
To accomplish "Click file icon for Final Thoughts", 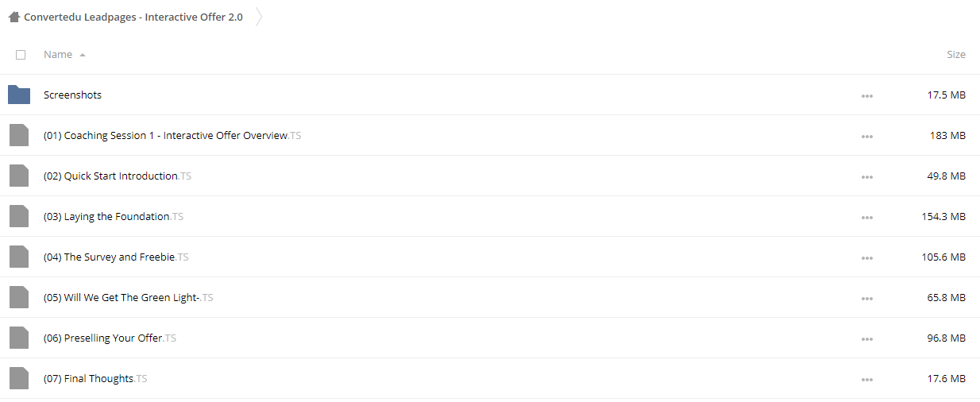I will (x=19, y=378).
